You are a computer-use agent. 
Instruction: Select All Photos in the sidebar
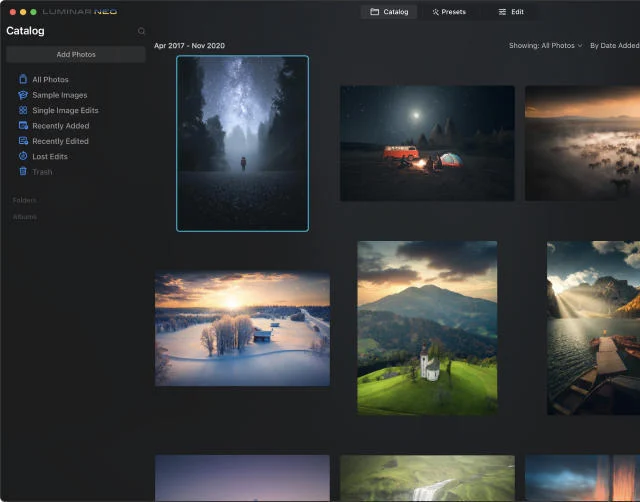click(50, 80)
